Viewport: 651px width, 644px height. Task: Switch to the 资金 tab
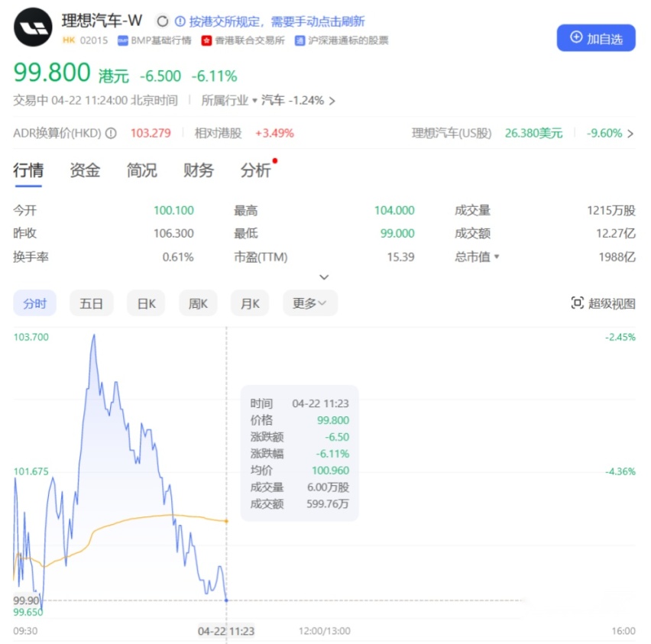pyautogui.click(x=85, y=170)
